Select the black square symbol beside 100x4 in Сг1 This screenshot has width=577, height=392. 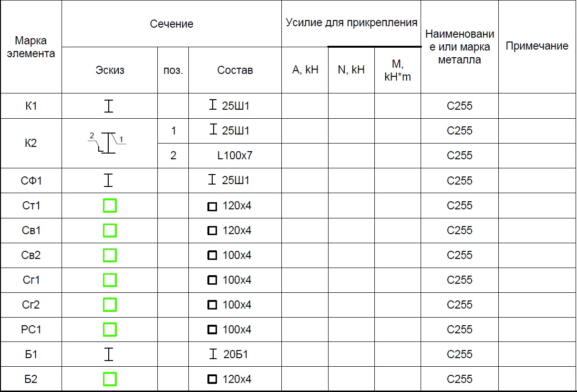click(212, 280)
